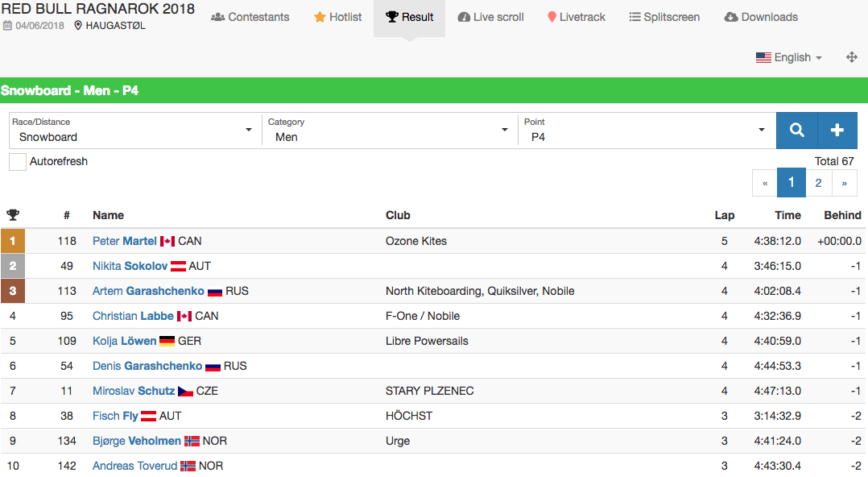The height and width of the screenshot is (477, 868).
Task: Click the Behind column header
Action: (x=842, y=215)
